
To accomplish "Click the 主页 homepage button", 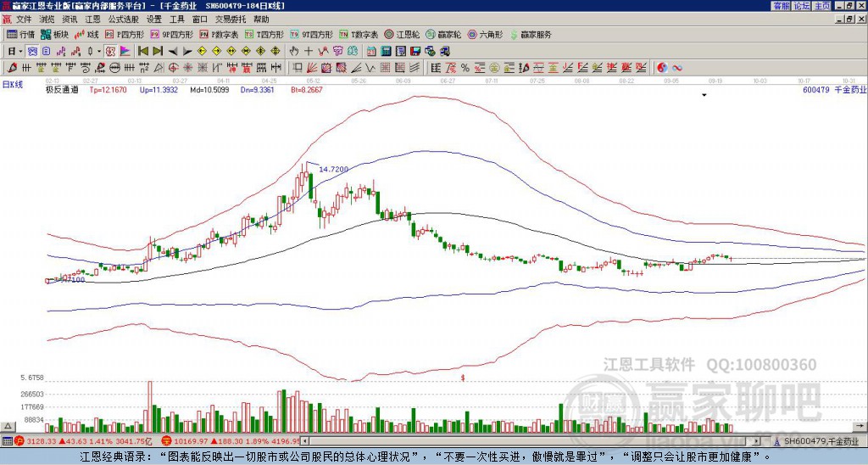I will pos(822,6).
